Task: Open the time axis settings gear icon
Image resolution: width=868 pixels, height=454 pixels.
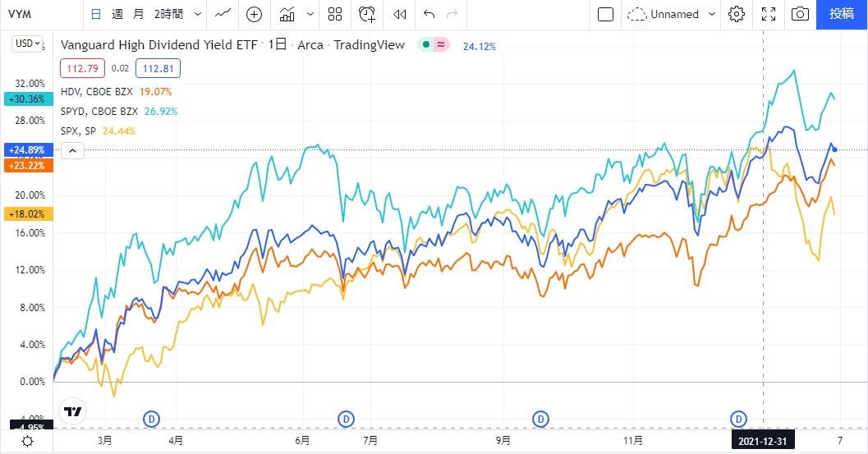Action: click(x=26, y=441)
